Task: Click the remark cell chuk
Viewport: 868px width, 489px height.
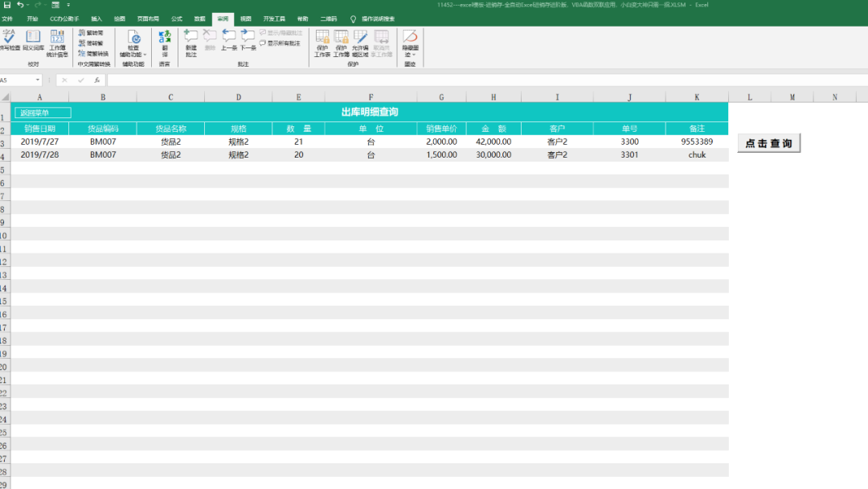Action: (697, 155)
